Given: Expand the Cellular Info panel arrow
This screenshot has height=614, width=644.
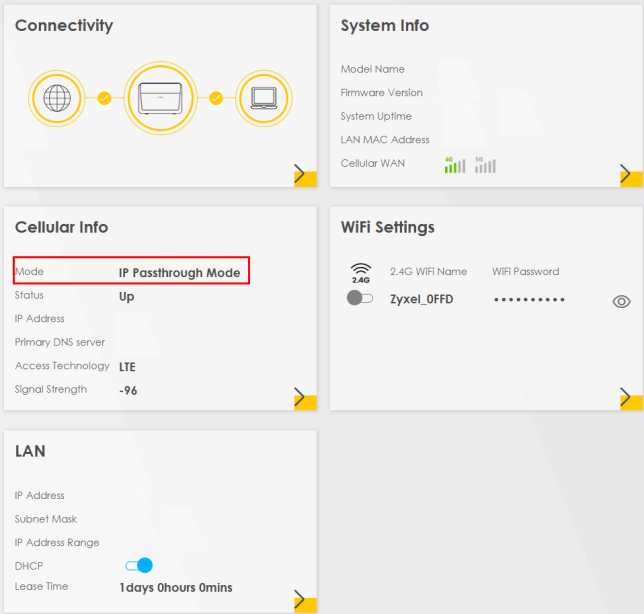Looking at the screenshot, I should click(x=303, y=398).
